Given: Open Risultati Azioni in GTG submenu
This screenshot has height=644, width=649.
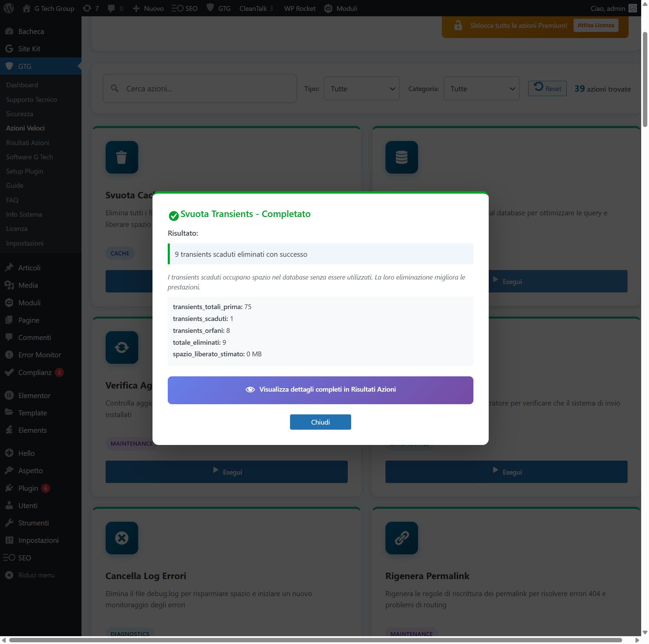Looking at the screenshot, I should point(28,143).
